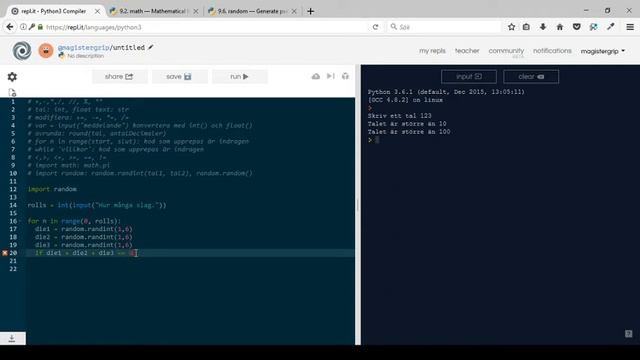Click the new file icon under the gear

pos(12,93)
